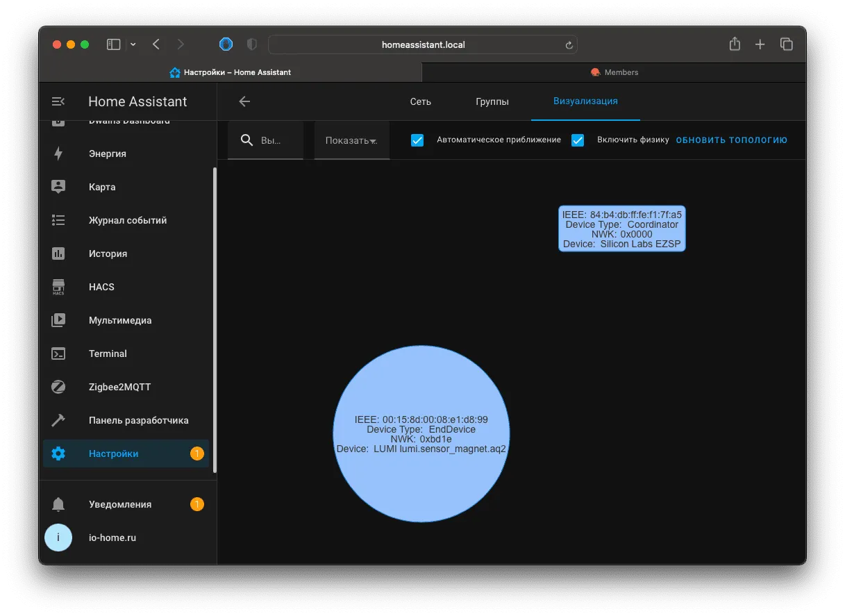Click the io-home.ru user avatar
The image size is (845, 616).
pyautogui.click(x=58, y=538)
